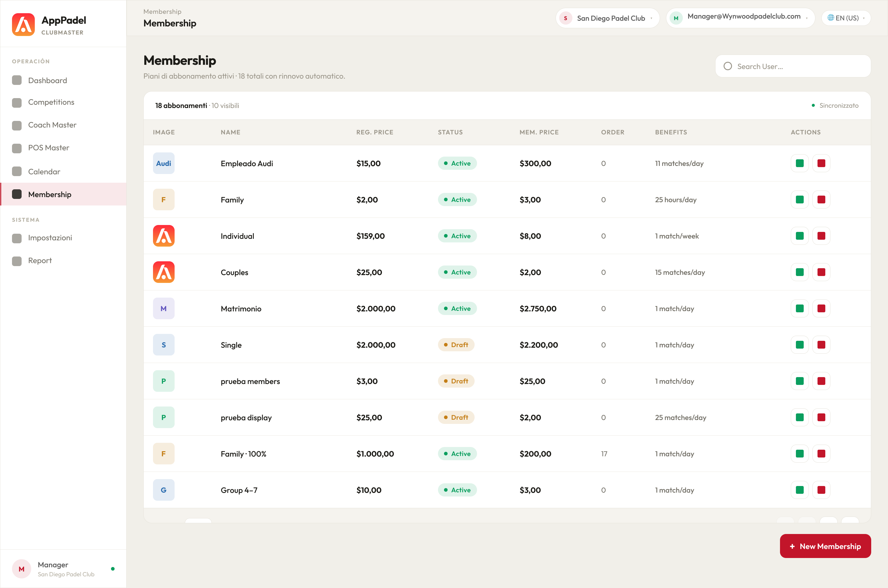Click the green action icon for Family · 100%
Image resolution: width=888 pixels, height=588 pixels.
[x=799, y=454]
